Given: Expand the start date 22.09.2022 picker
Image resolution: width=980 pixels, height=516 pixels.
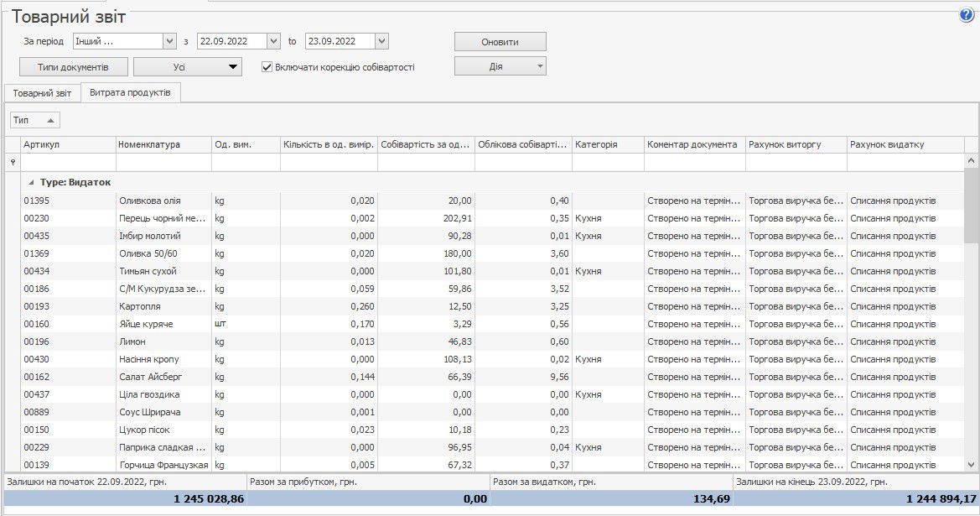Looking at the screenshot, I should [273, 41].
